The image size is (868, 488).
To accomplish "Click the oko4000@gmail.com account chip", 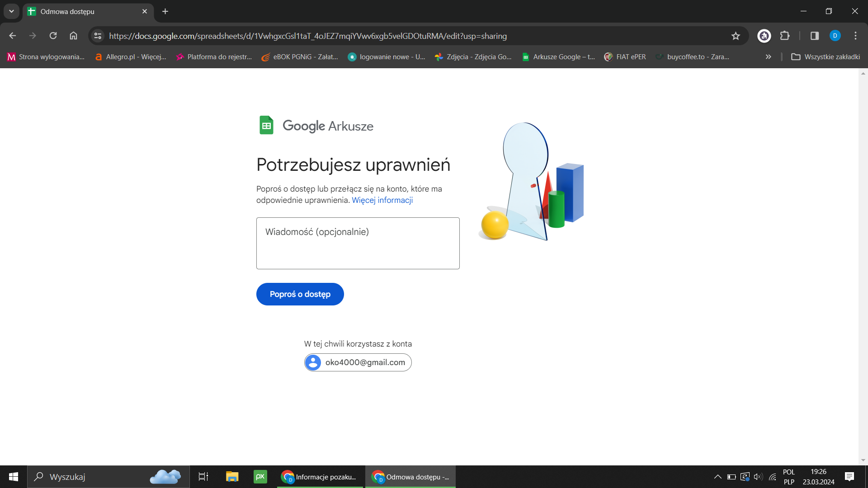I will (358, 362).
